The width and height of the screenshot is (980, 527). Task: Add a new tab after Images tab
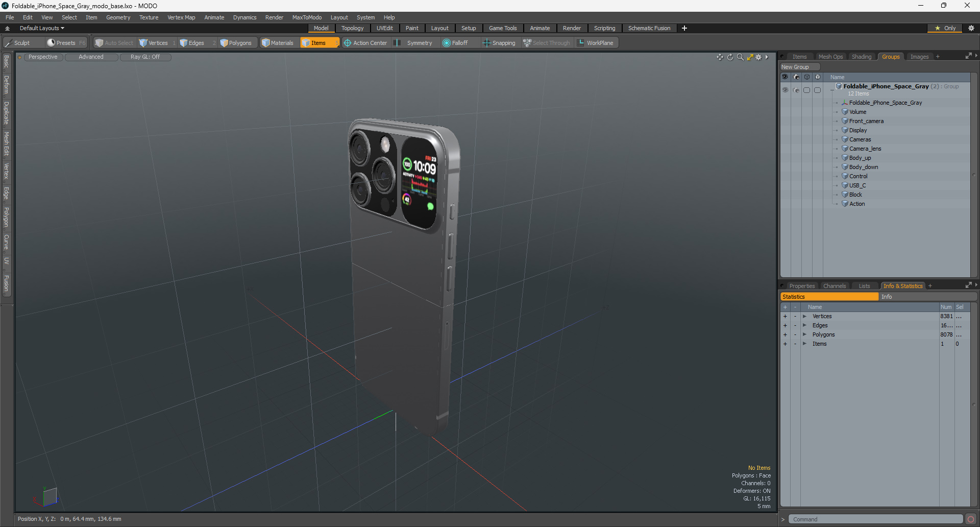point(938,57)
